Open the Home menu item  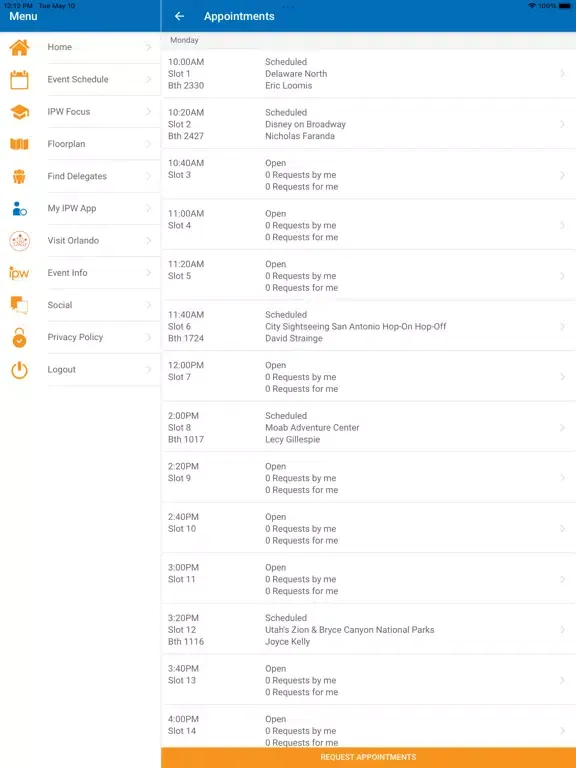click(x=80, y=48)
